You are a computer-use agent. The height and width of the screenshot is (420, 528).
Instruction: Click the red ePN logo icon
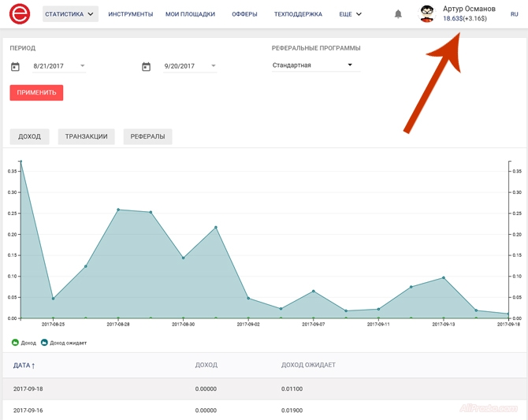click(20, 14)
